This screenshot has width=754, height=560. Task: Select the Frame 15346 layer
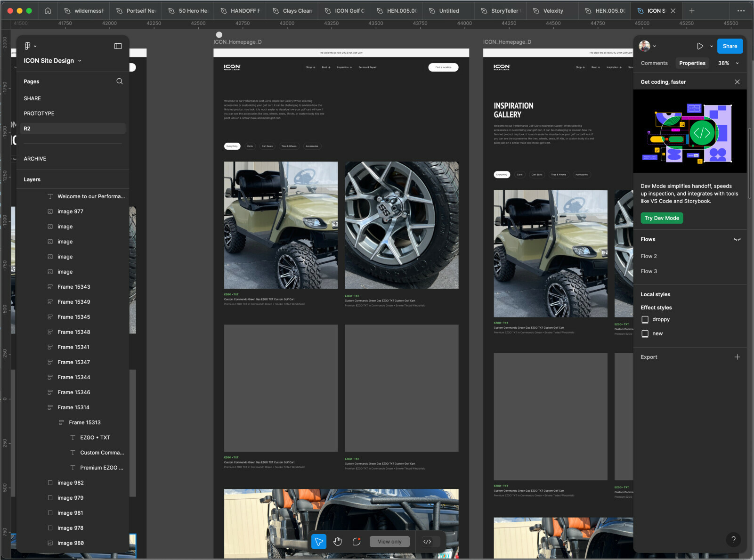[x=73, y=392]
